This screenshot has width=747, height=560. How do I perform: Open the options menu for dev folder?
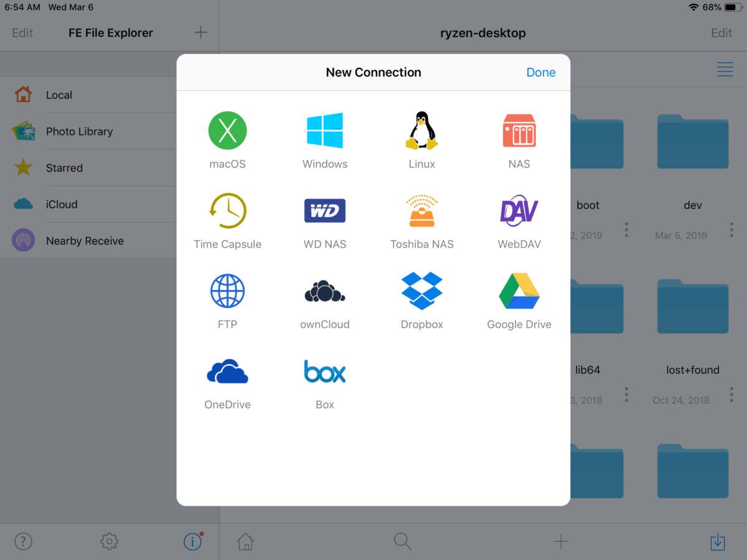731,230
